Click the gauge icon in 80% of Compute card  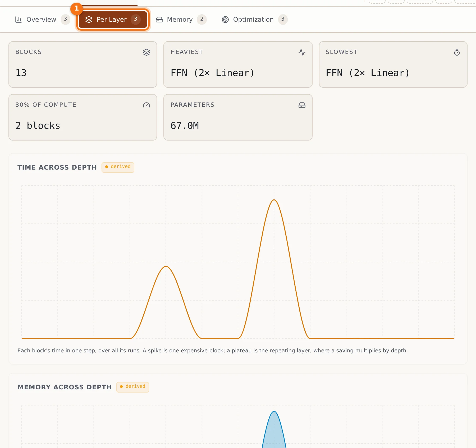(x=147, y=105)
